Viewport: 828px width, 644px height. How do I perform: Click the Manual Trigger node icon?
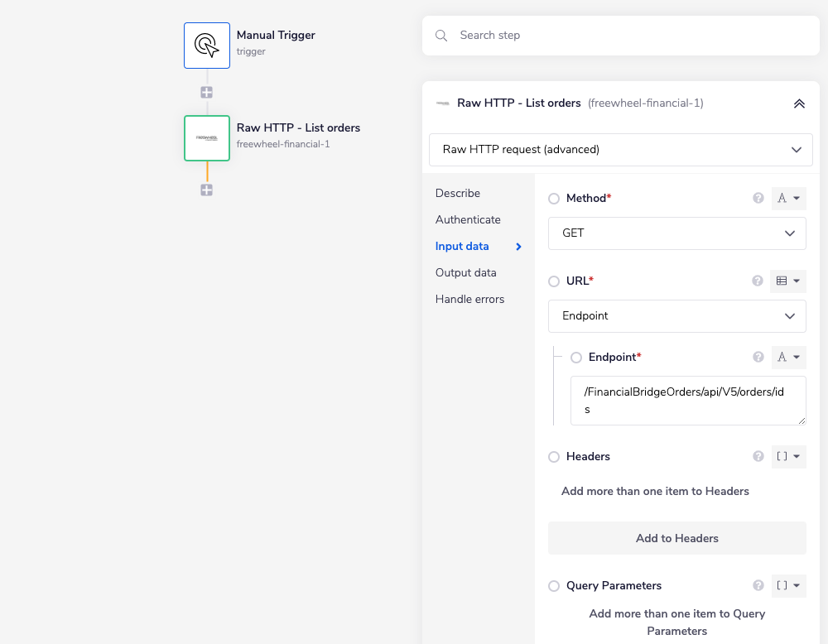tap(207, 45)
